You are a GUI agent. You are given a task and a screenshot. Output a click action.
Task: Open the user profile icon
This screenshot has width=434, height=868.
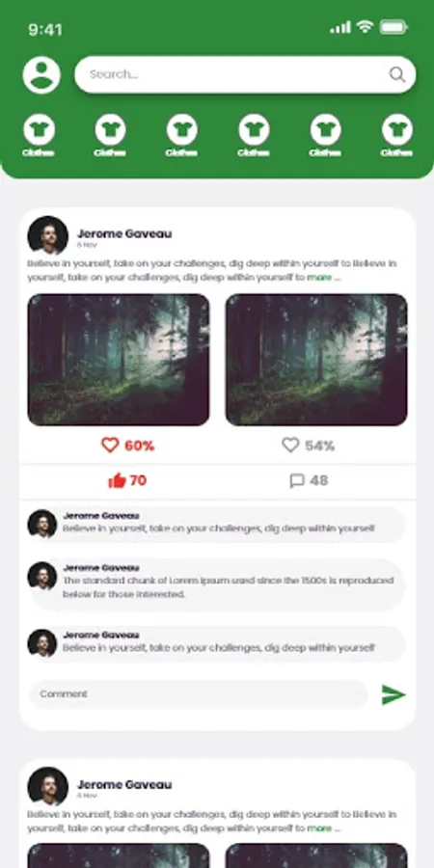41,74
